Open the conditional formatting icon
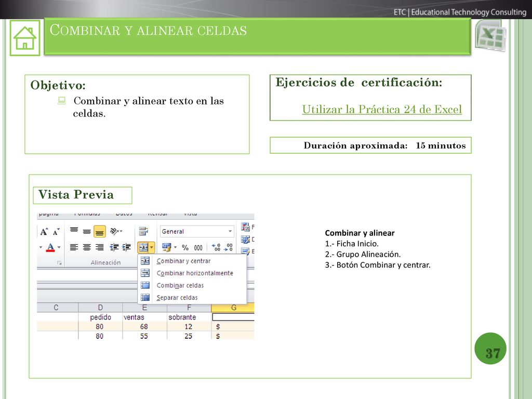Screen dimensions: 532x399 (245, 227)
